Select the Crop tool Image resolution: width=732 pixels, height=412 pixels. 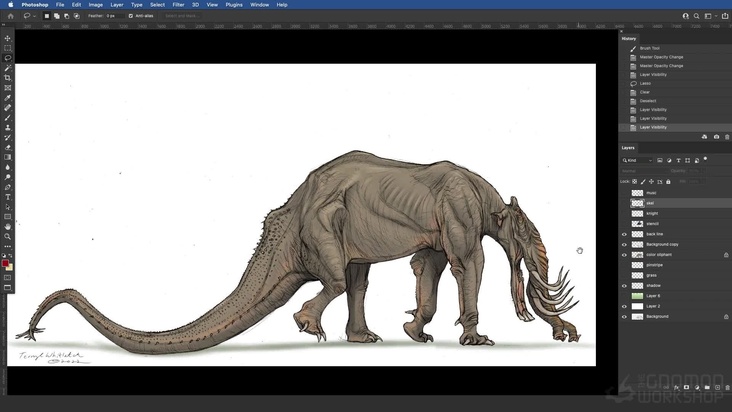tap(7, 78)
